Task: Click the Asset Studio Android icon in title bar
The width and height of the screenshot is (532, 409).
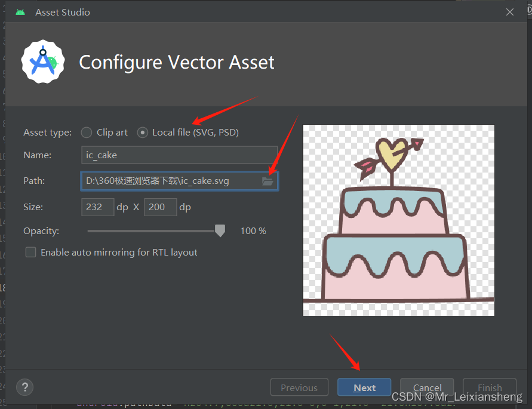Action: [x=20, y=11]
